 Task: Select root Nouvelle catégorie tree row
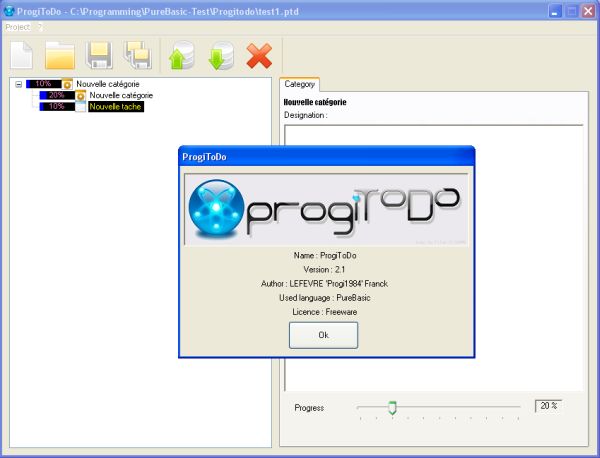[x=108, y=84]
